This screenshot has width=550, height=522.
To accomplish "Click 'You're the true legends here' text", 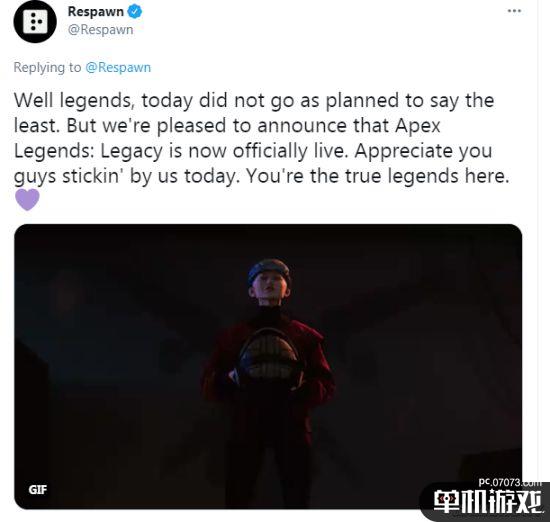I will [x=377, y=176].
